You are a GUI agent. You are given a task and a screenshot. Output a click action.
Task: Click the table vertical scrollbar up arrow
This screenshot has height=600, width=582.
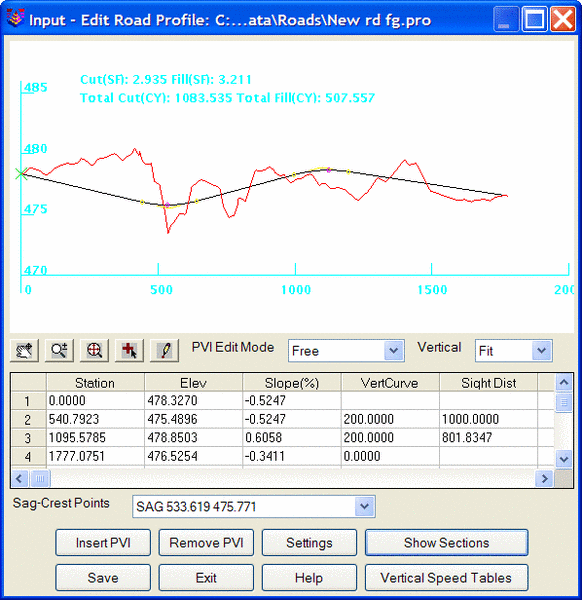coord(564,382)
